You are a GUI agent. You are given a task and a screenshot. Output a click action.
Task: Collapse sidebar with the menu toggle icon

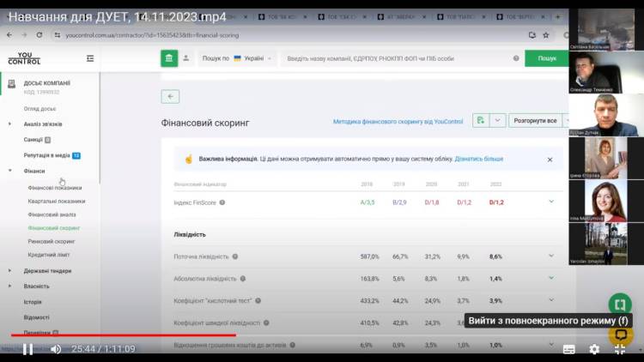click(x=90, y=58)
